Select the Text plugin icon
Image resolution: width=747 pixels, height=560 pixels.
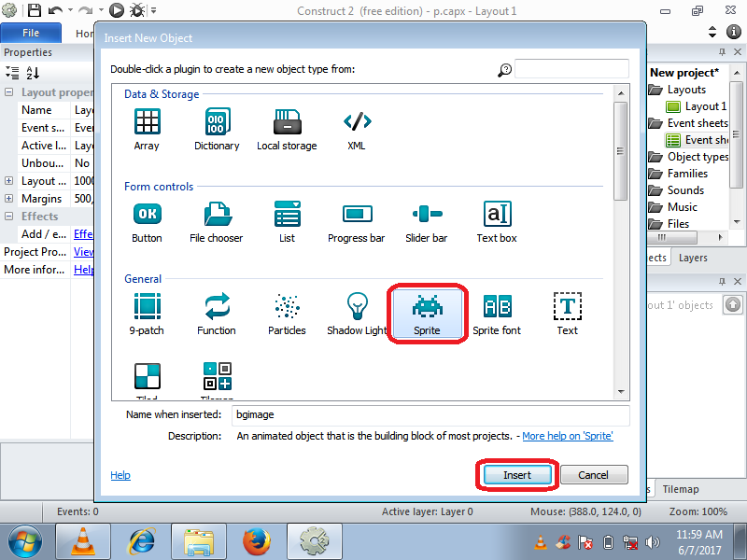click(x=568, y=306)
